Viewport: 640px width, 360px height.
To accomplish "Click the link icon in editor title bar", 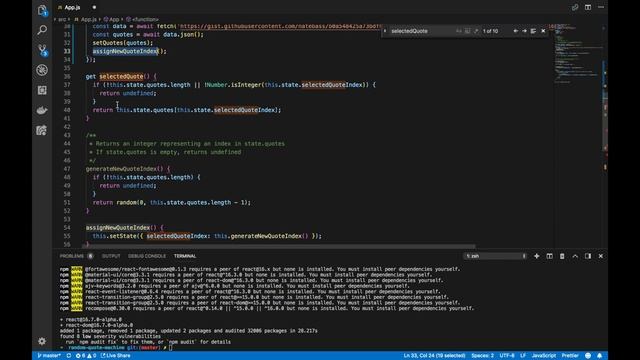I will pyautogui.click(x=575, y=7).
